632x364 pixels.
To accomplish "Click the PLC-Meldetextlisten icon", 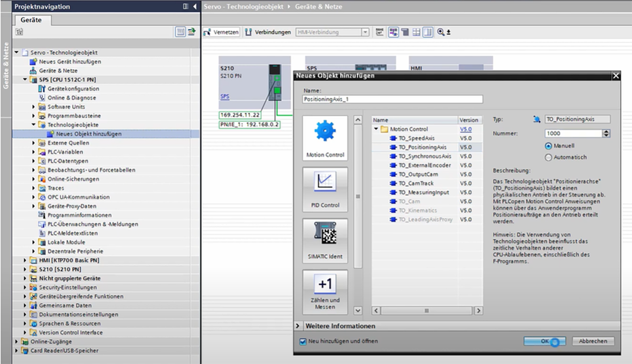I will 42,233.
